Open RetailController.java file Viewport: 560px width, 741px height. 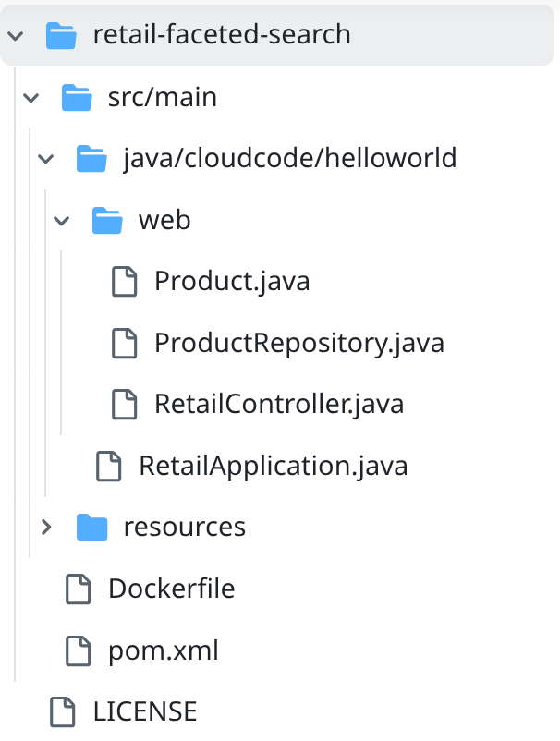pyautogui.click(x=278, y=404)
